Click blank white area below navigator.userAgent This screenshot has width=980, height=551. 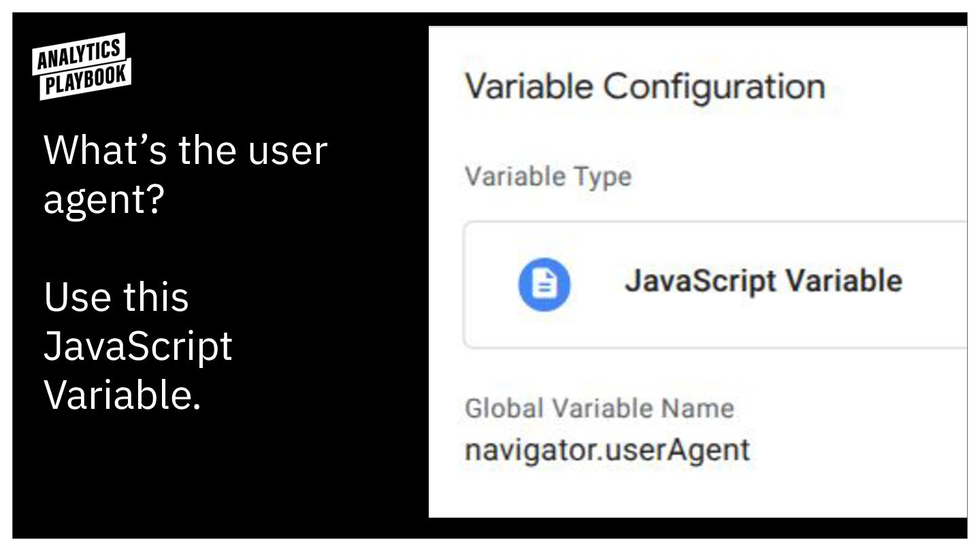pos(681,493)
